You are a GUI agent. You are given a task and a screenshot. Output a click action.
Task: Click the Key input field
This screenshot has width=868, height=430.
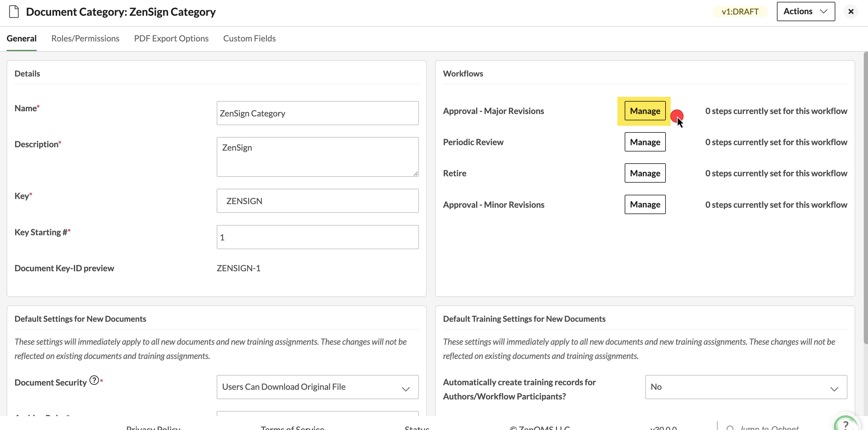click(317, 201)
